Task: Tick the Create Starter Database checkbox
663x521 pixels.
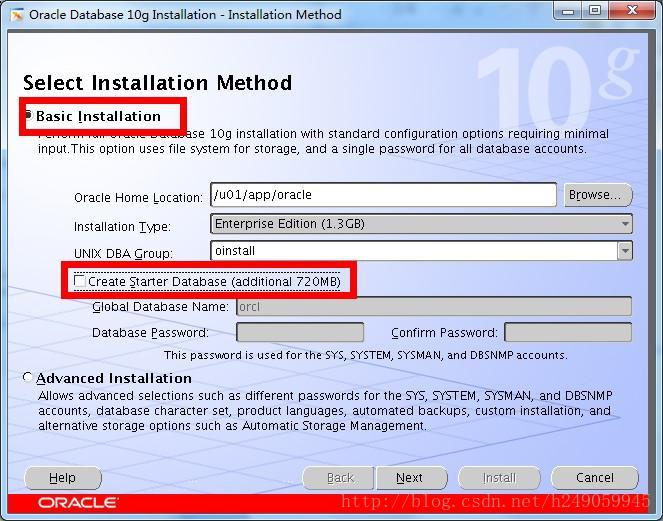Action: pyautogui.click(x=79, y=281)
